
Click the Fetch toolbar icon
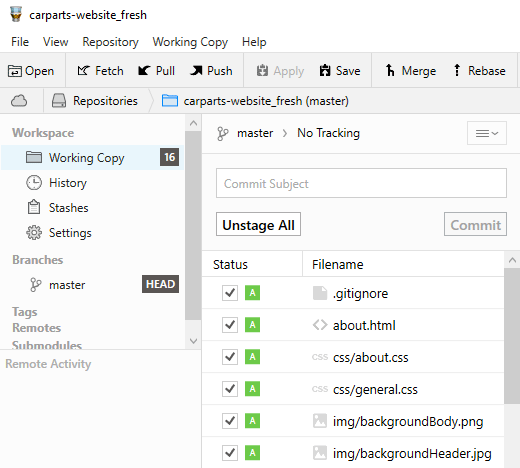83,71
